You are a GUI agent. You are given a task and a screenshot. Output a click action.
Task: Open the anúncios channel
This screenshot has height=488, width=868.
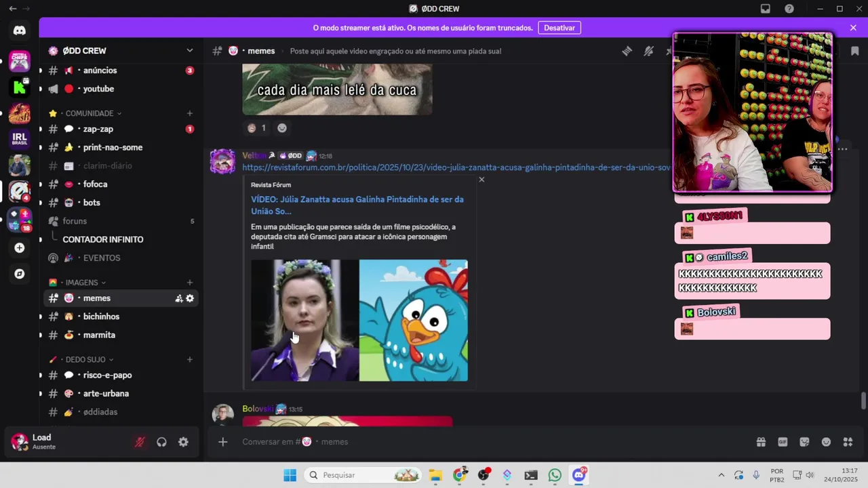[x=121, y=70]
